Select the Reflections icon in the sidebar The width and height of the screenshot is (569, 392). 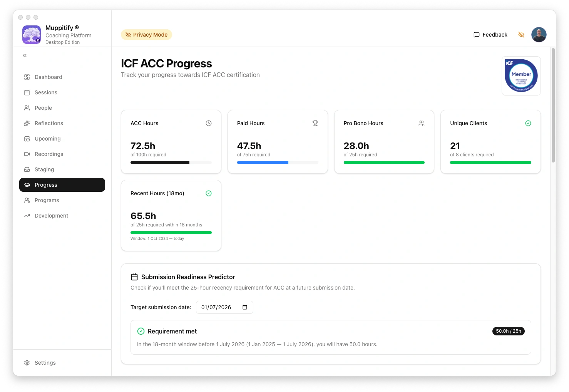[27, 123]
